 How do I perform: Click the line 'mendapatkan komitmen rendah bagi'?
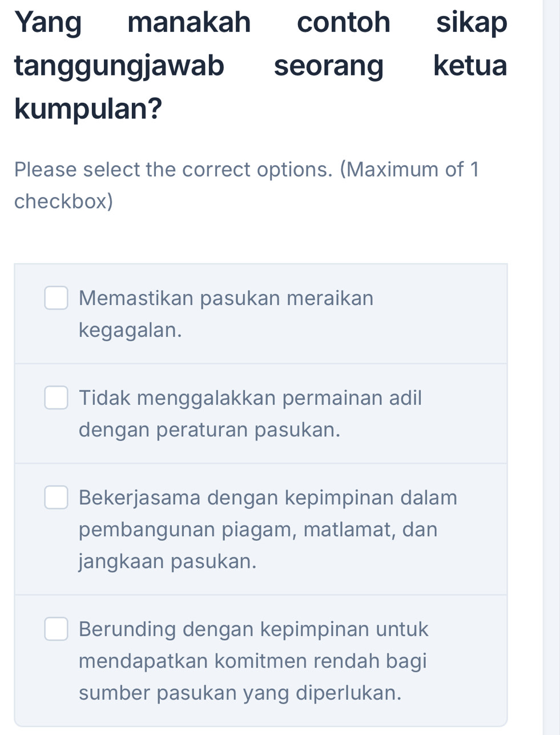(253, 661)
